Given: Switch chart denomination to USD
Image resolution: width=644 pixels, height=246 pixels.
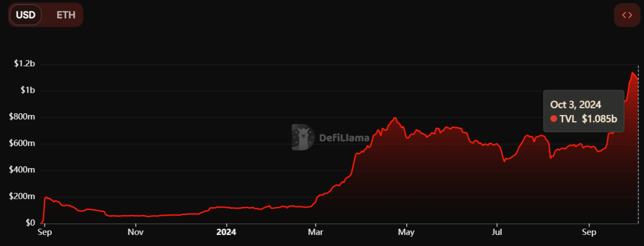Looking at the screenshot, I should click(x=26, y=15).
